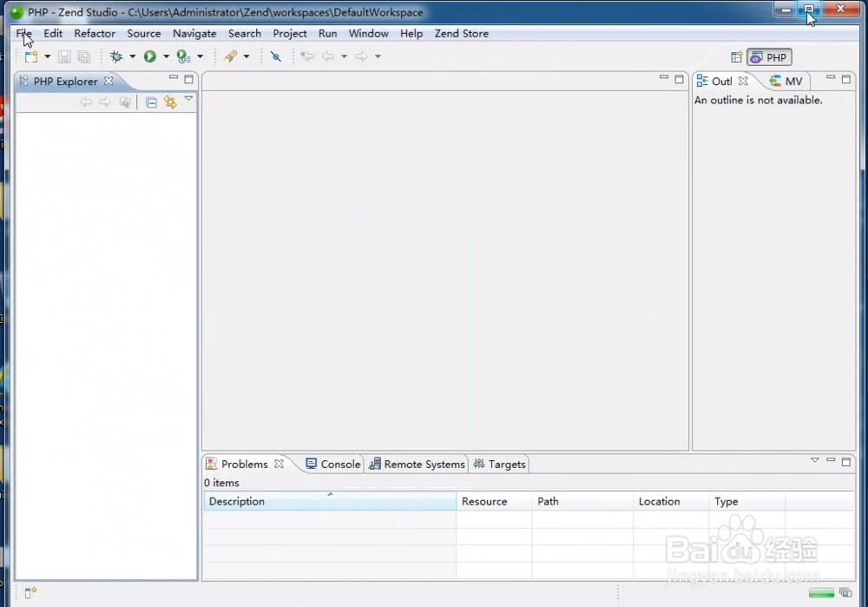Close the Problems tab
Viewport: 868px width, 607px height.
(x=279, y=464)
